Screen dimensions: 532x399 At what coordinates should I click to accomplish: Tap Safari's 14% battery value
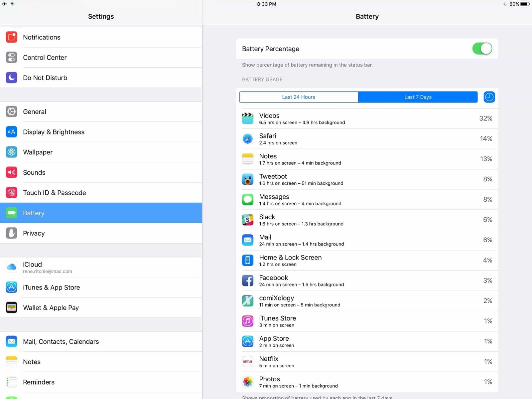[486, 138]
